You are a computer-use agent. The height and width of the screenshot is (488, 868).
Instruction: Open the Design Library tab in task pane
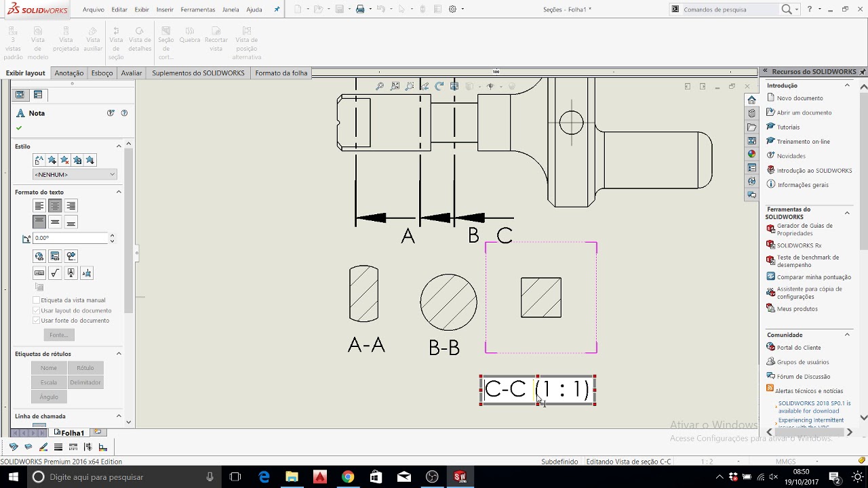[751, 113]
